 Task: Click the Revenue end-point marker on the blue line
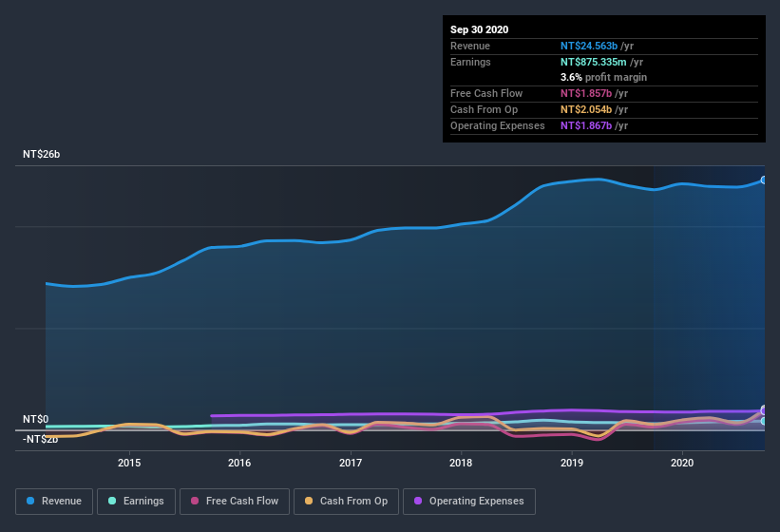[x=764, y=180]
